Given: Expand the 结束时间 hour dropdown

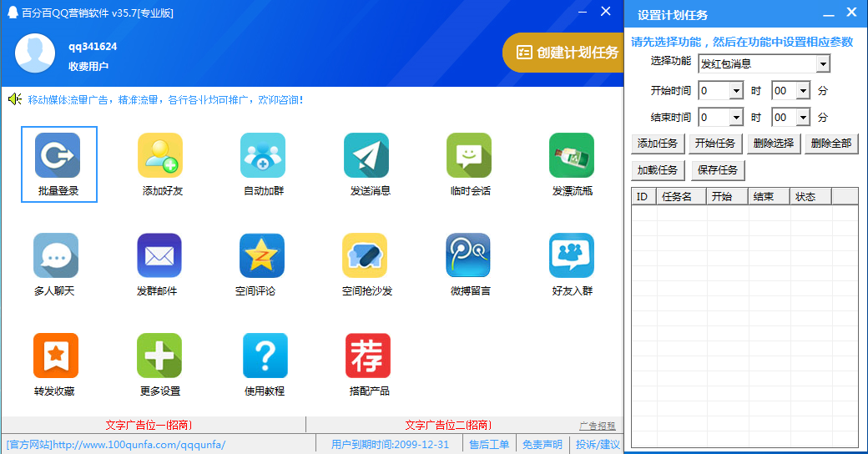Looking at the screenshot, I should click(735, 118).
